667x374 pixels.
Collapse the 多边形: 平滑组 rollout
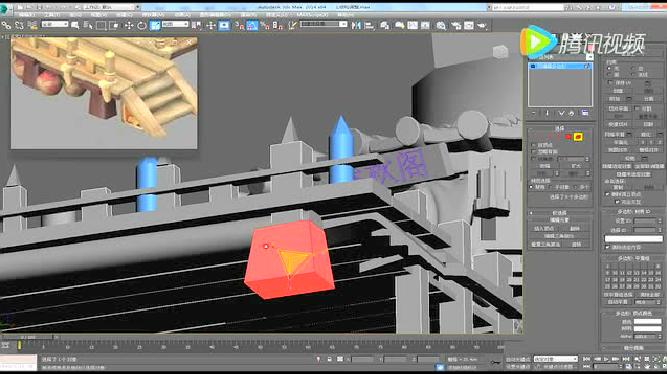pyautogui.click(x=633, y=258)
